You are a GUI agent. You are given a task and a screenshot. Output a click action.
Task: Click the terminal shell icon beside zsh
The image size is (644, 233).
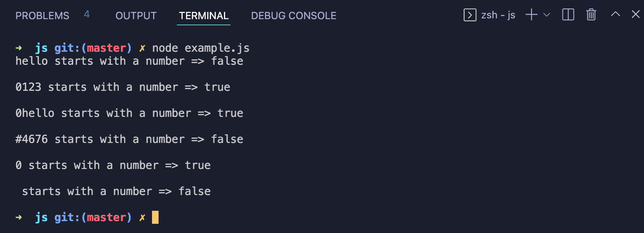470,15
